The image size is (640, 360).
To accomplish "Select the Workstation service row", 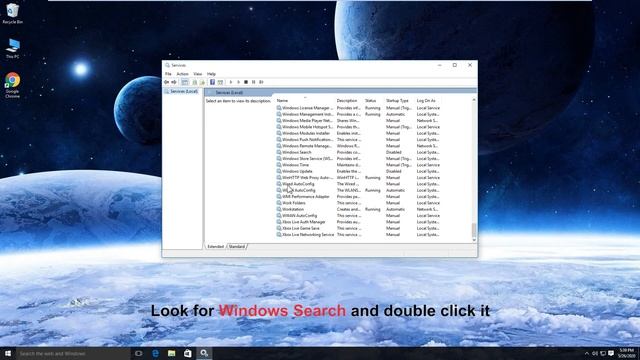I will tap(358, 209).
